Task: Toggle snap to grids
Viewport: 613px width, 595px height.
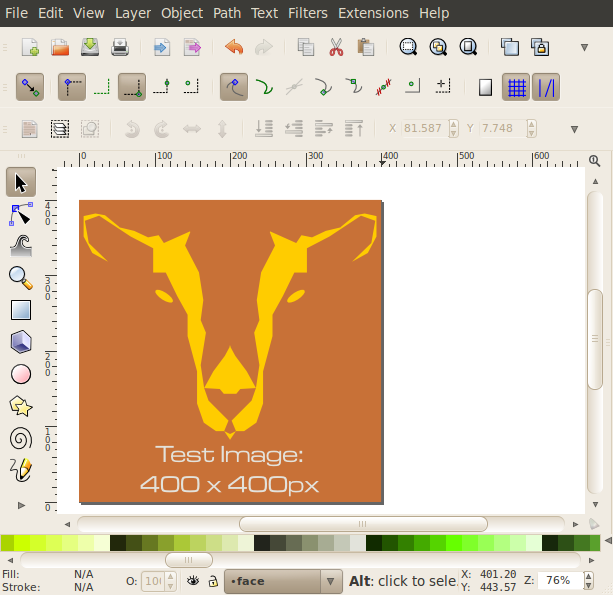Action: pyautogui.click(x=516, y=87)
